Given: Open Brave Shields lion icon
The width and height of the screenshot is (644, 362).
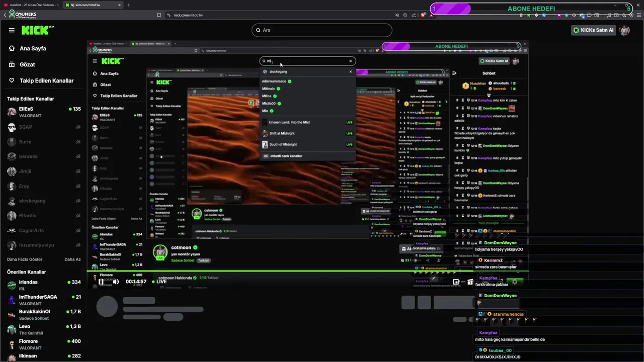Looking at the screenshot, I should 423,15.
